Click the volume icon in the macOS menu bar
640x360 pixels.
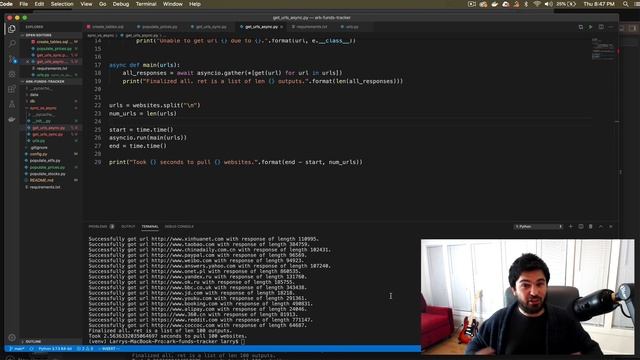[549, 4]
